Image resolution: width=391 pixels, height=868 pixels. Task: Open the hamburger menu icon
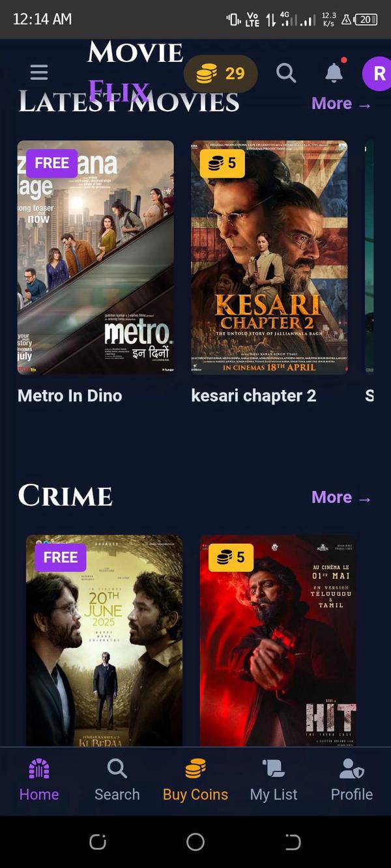point(39,72)
